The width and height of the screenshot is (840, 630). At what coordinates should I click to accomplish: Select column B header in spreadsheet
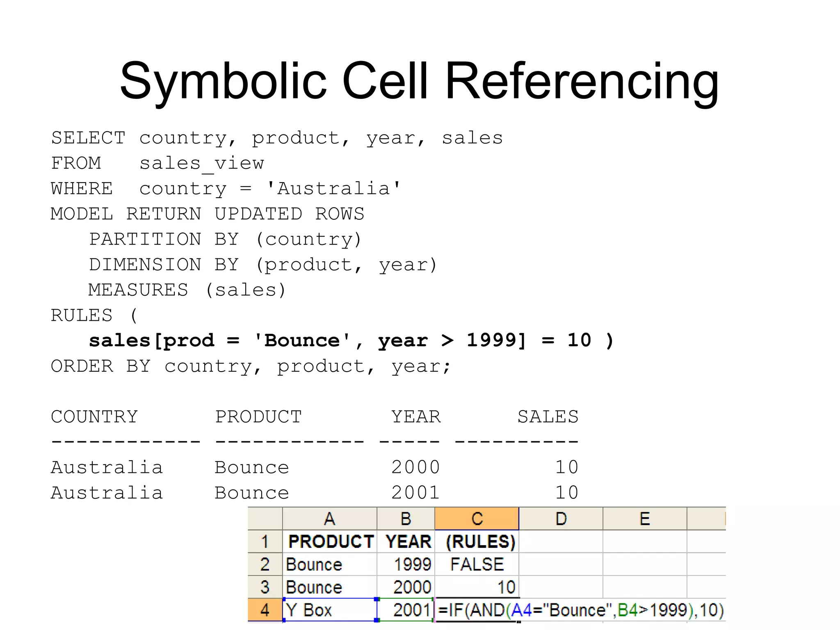click(406, 519)
